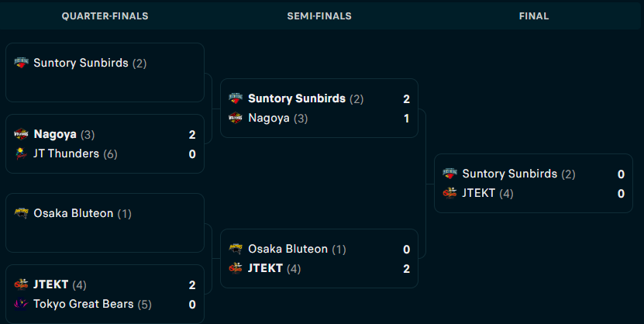
Task: Click Nagoya logo in semi-finals match
Action: [x=236, y=118]
